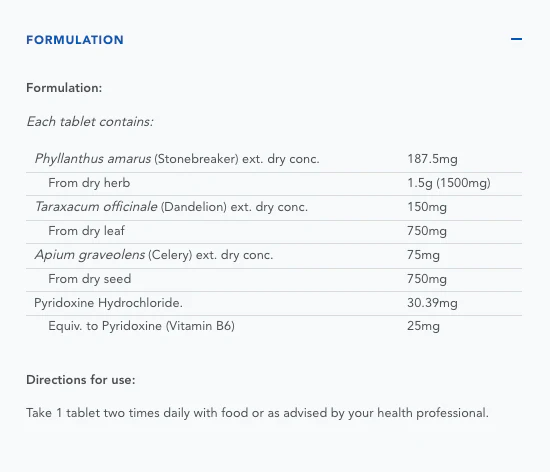Image resolution: width=550 pixels, height=472 pixels.
Task: Select the From dry leaf row
Action: 274,232
